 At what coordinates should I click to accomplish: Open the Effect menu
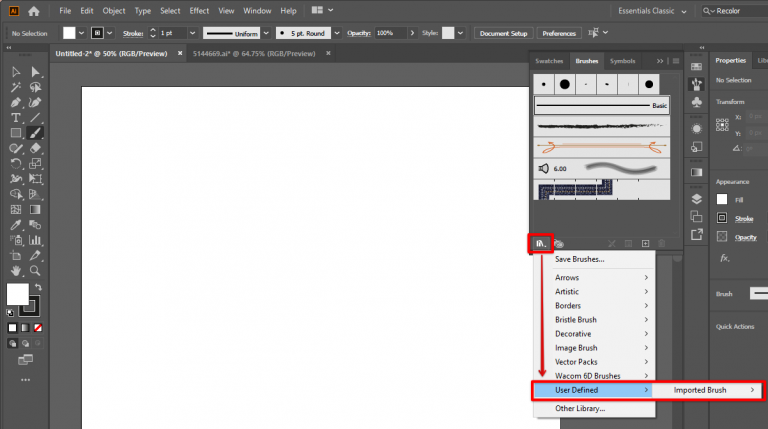[199, 11]
